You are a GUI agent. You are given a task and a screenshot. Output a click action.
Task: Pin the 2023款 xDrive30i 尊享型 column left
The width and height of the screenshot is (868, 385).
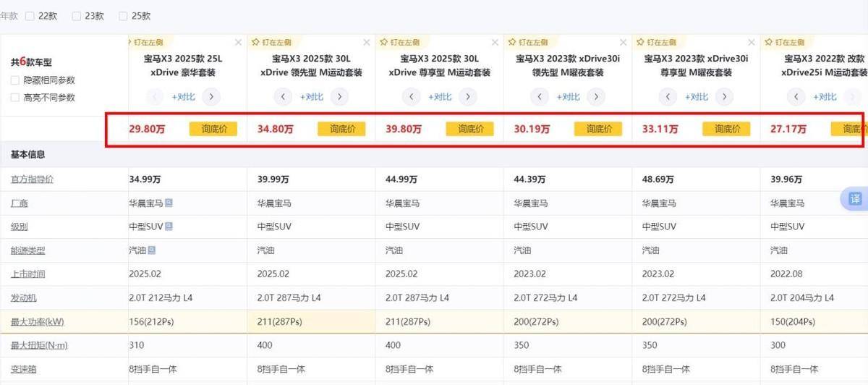pyautogui.click(x=657, y=42)
